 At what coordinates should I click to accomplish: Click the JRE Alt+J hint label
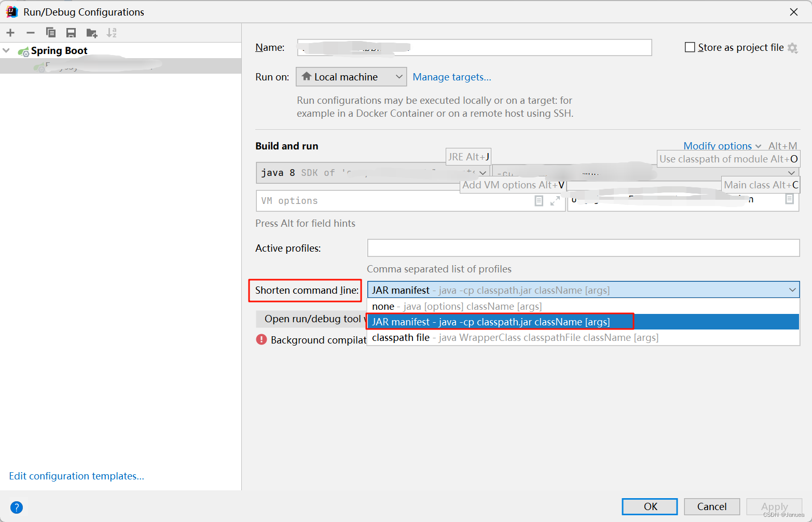click(x=469, y=157)
